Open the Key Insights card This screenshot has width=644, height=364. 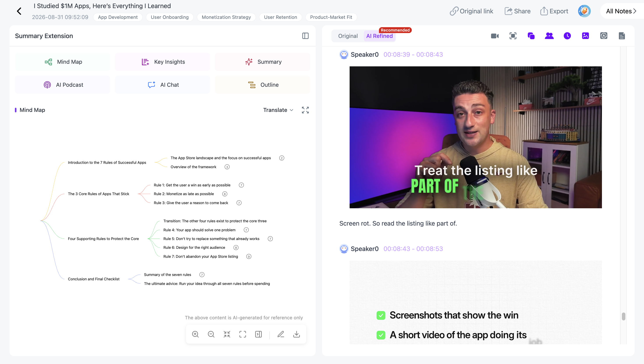(163, 62)
